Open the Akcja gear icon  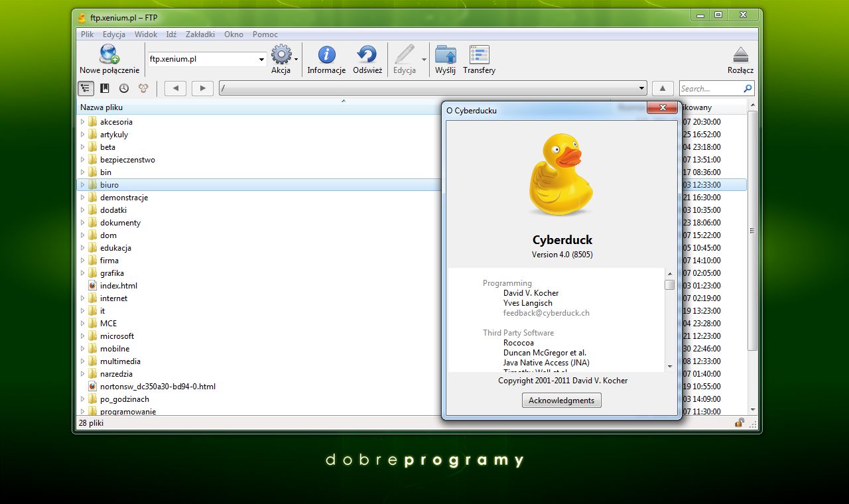(x=281, y=54)
